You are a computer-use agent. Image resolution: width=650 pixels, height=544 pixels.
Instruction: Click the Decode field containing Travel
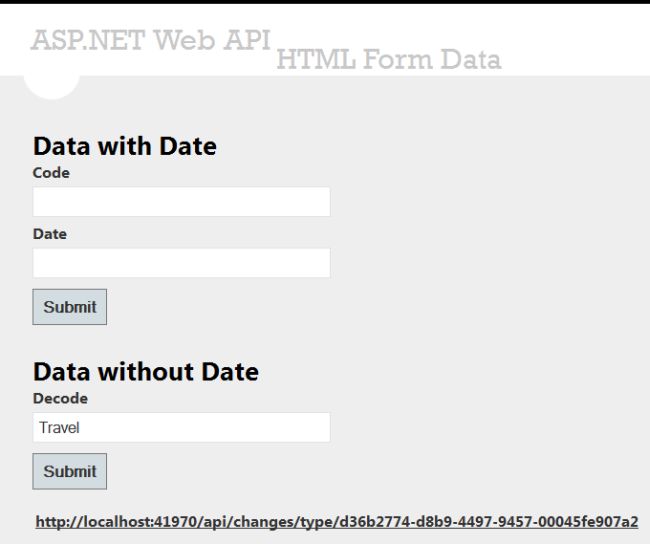click(x=181, y=428)
